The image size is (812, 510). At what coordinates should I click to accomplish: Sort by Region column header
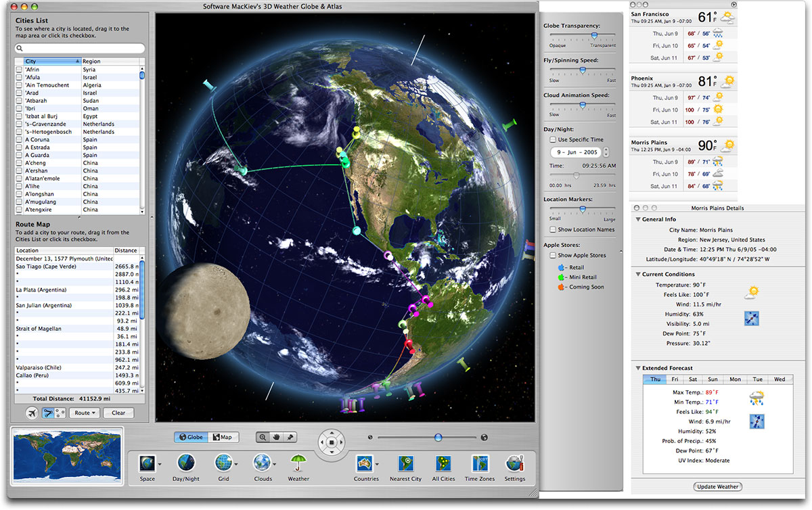click(110, 62)
